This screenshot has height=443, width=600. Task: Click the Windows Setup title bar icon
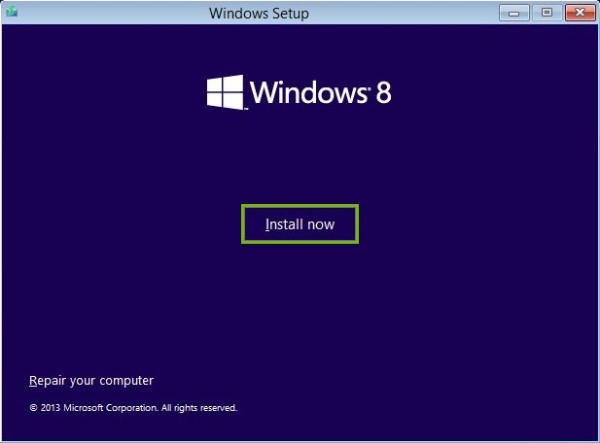click(12, 12)
